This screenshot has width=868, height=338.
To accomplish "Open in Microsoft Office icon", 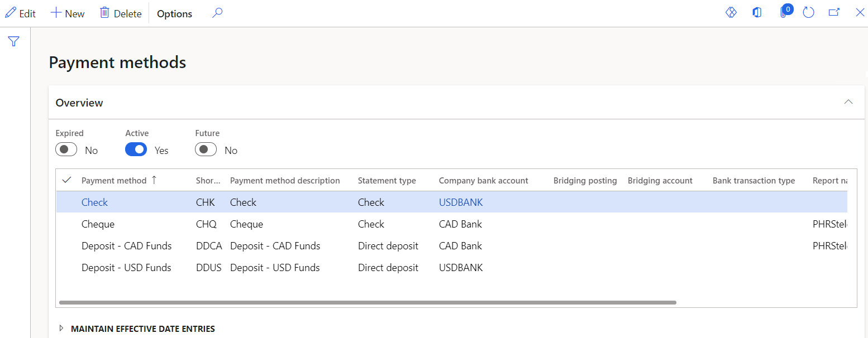I will (x=757, y=12).
